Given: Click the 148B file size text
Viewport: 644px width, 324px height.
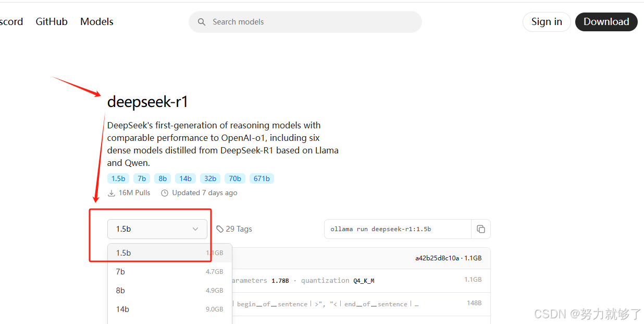Looking at the screenshot, I should coord(474,303).
